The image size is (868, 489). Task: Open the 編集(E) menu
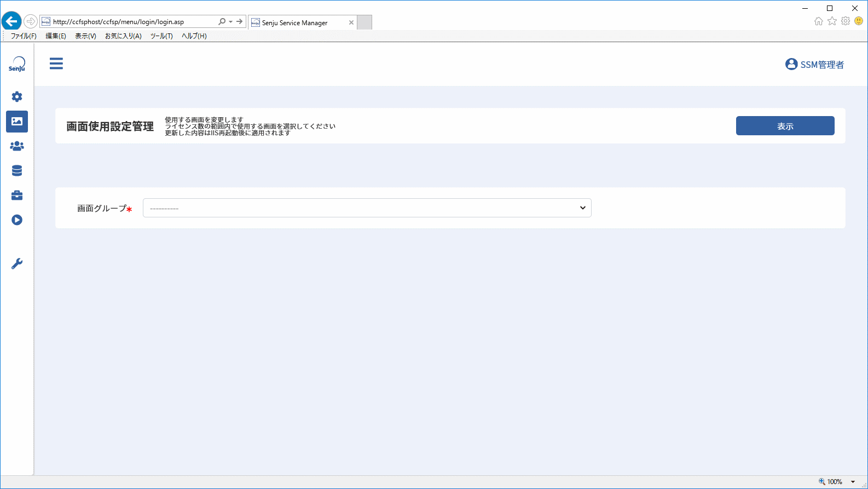(x=56, y=36)
